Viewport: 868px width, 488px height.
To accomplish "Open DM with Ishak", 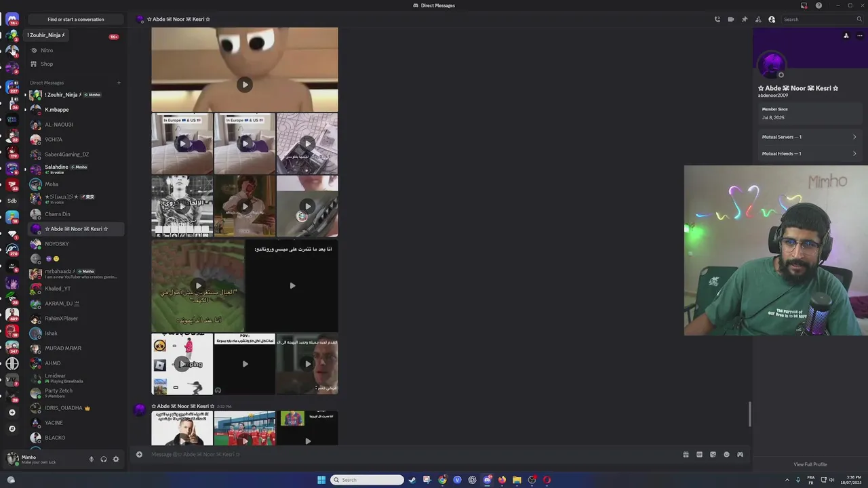I will click(76, 333).
